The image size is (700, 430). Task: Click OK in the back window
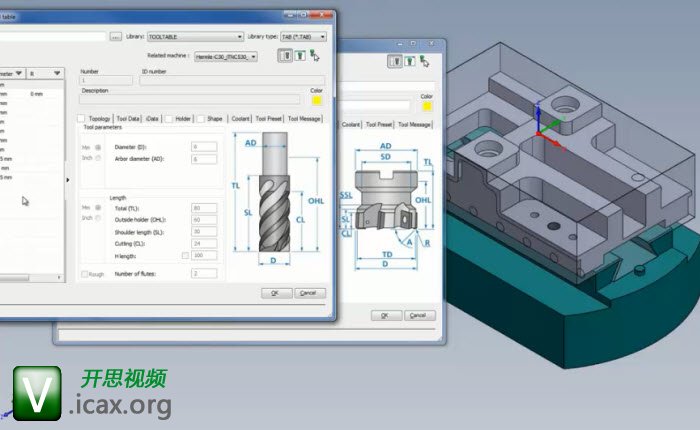(386, 315)
